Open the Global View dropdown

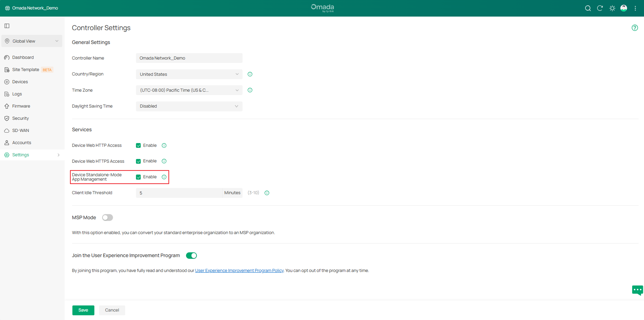(32, 41)
